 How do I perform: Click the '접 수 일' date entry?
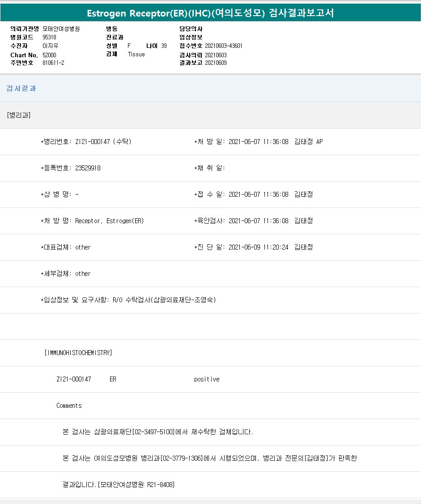click(x=253, y=195)
